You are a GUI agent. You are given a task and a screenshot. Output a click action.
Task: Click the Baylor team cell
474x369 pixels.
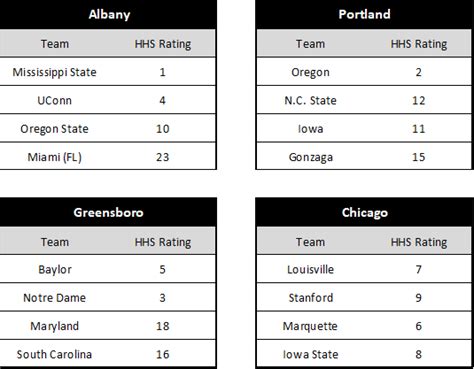point(55,269)
